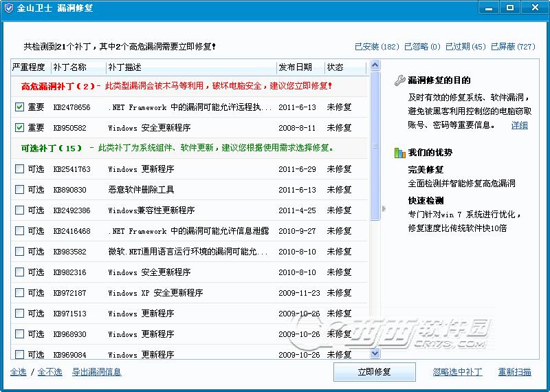Screen dimensions: 550x392
Task: Click the 重新扫描 link
Action: tap(515, 372)
